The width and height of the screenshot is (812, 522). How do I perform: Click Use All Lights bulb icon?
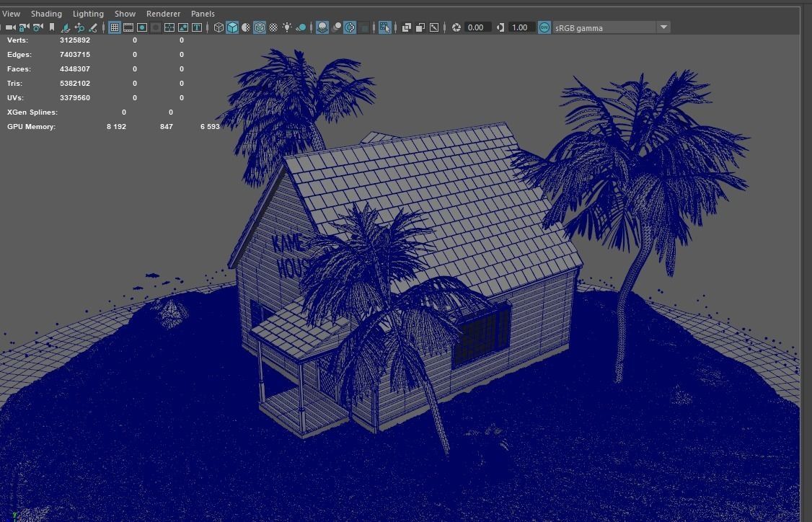point(287,27)
